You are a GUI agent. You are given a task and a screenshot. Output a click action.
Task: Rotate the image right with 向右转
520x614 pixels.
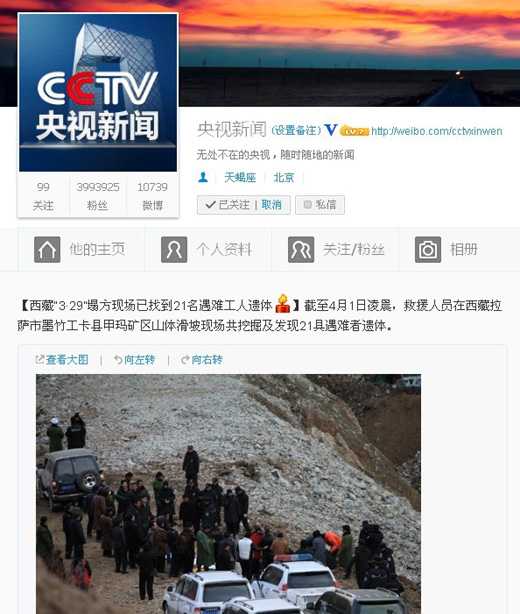(x=202, y=359)
